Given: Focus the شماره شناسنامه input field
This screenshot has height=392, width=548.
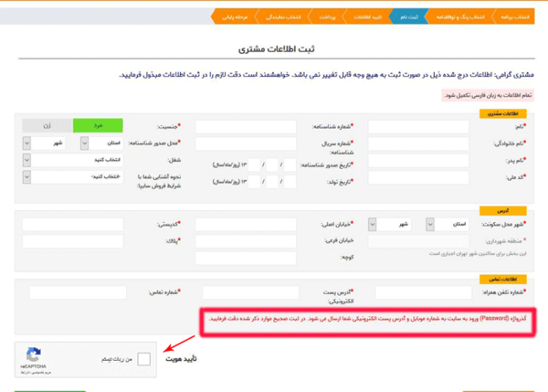Looking at the screenshot, I should [246, 127].
